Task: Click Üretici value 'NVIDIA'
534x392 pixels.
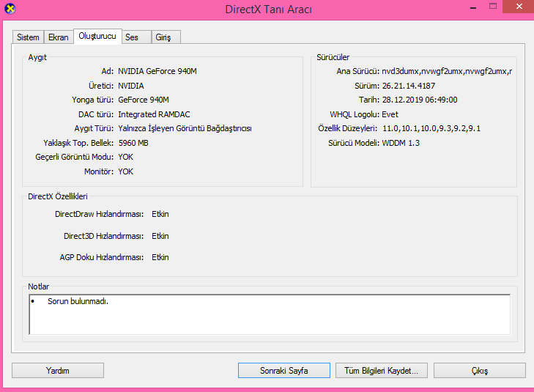Action: tap(131, 86)
